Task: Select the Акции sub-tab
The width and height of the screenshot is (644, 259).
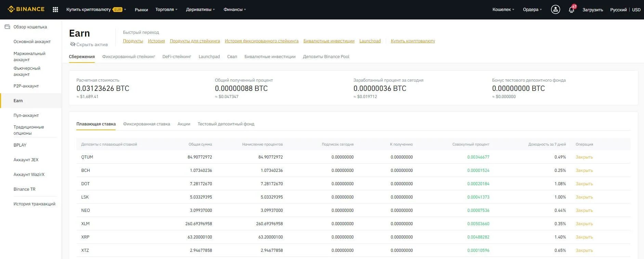Action: (x=184, y=124)
